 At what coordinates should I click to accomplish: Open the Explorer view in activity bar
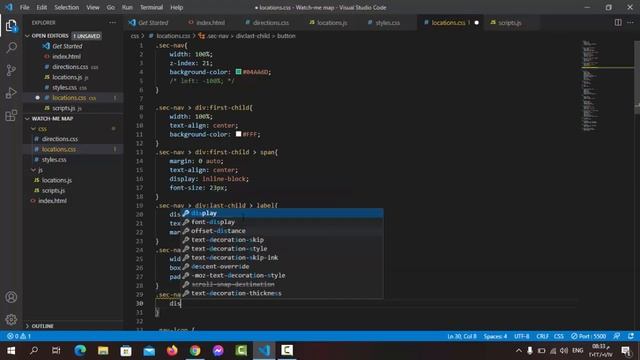coord(11,26)
